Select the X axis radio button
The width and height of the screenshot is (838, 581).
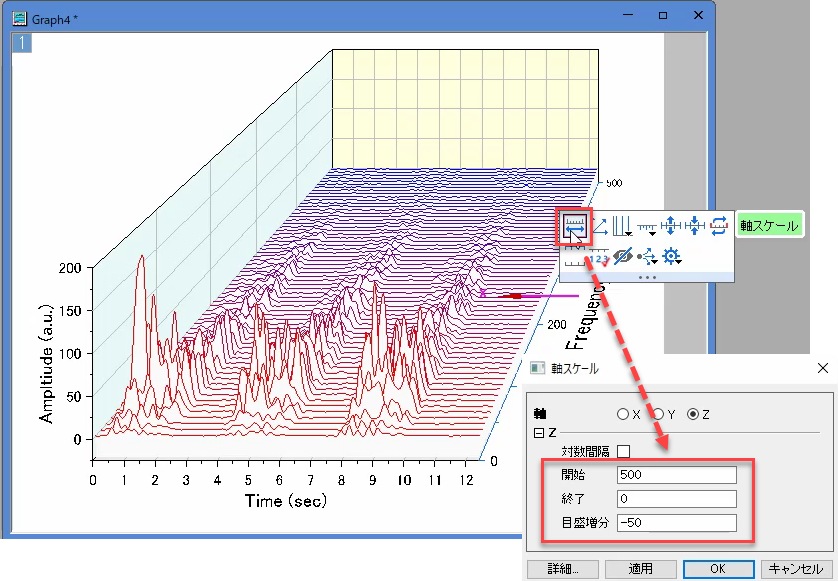[x=623, y=414]
